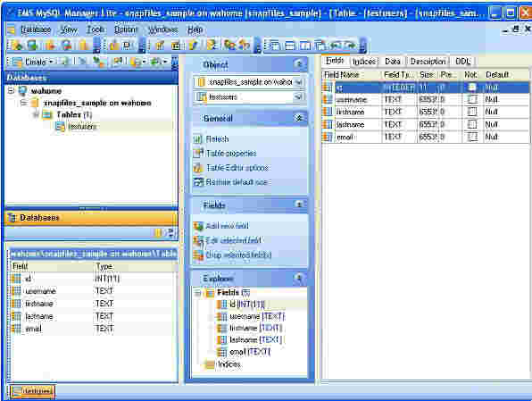The height and width of the screenshot is (401, 532).
Task: Open the snapfiles_sample database combo box
Action: (x=298, y=82)
